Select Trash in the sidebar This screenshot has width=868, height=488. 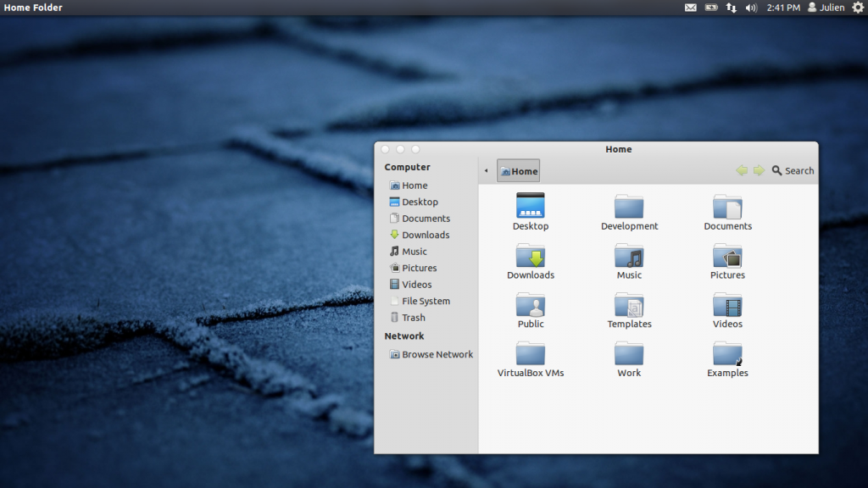coord(414,318)
